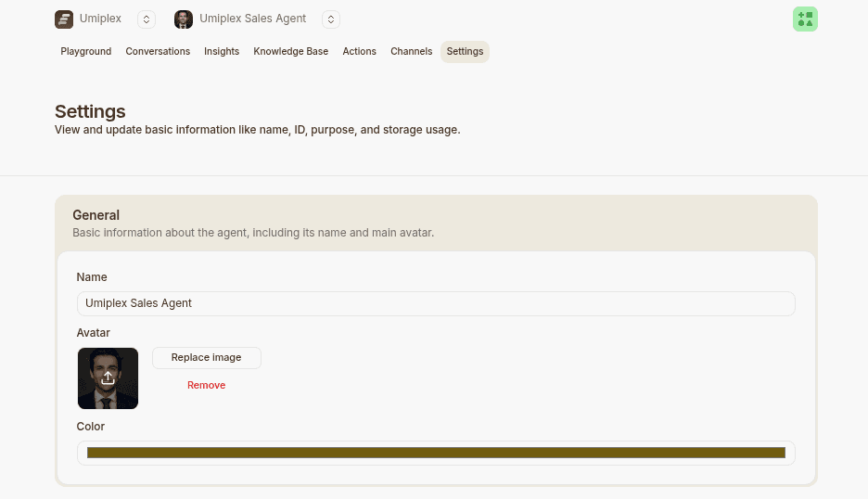
Task: Click the Replace image button
Action: pos(207,358)
